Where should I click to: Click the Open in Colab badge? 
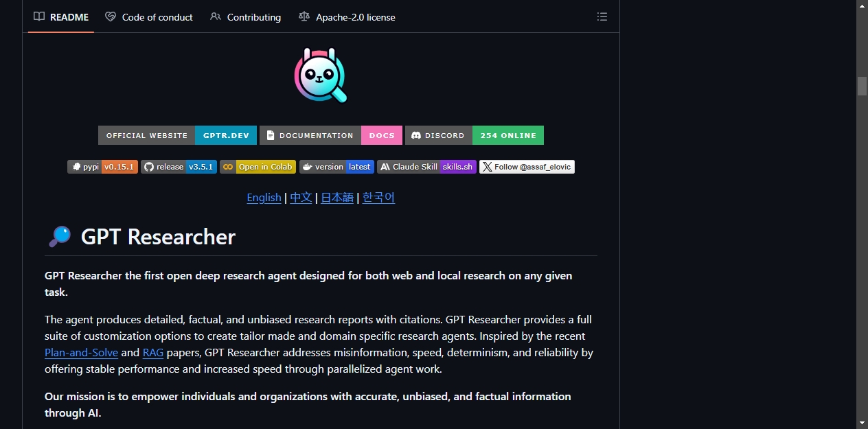pyautogui.click(x=258, y=167)
